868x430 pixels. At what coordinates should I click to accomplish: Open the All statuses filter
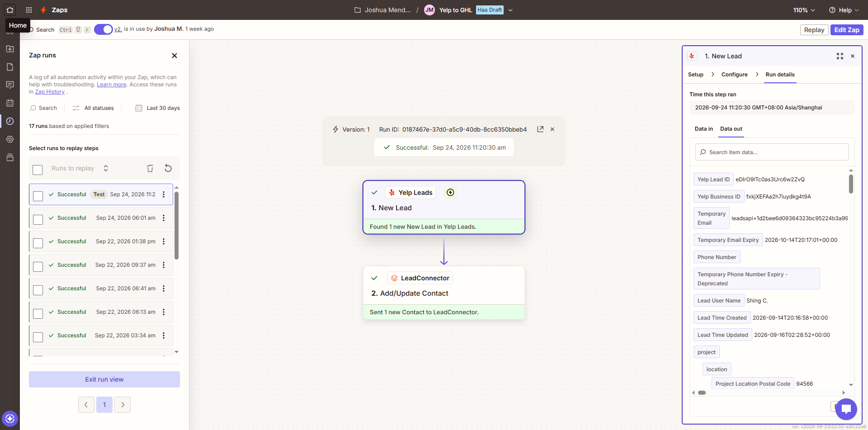(x=93, y=108)
